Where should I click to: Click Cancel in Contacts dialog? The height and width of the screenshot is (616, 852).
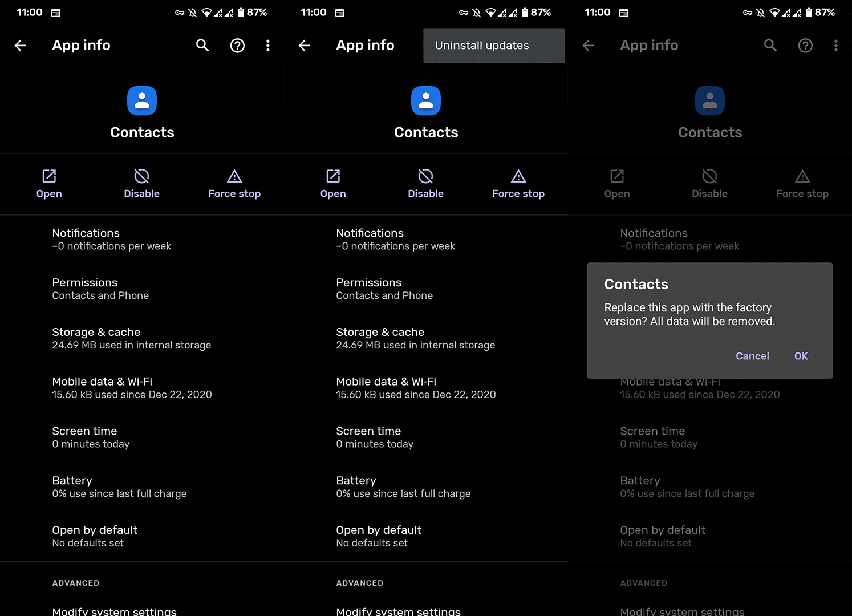(x=752, y=356)
